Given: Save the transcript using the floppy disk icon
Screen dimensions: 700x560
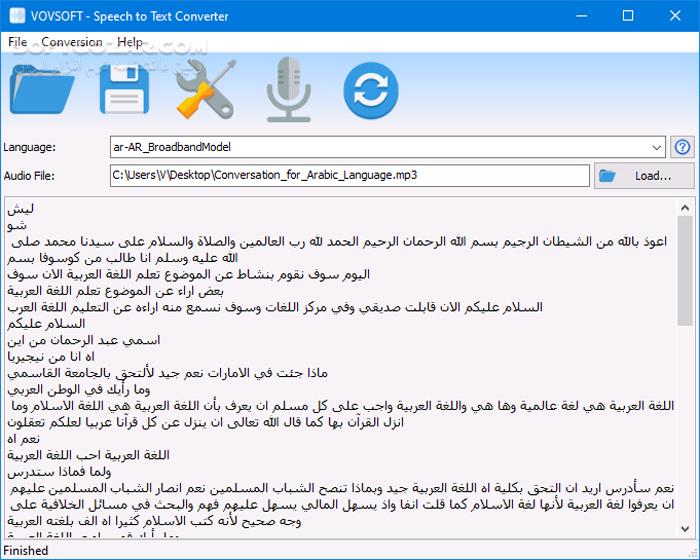Looking at the screenshot, I should click(124, 89).
